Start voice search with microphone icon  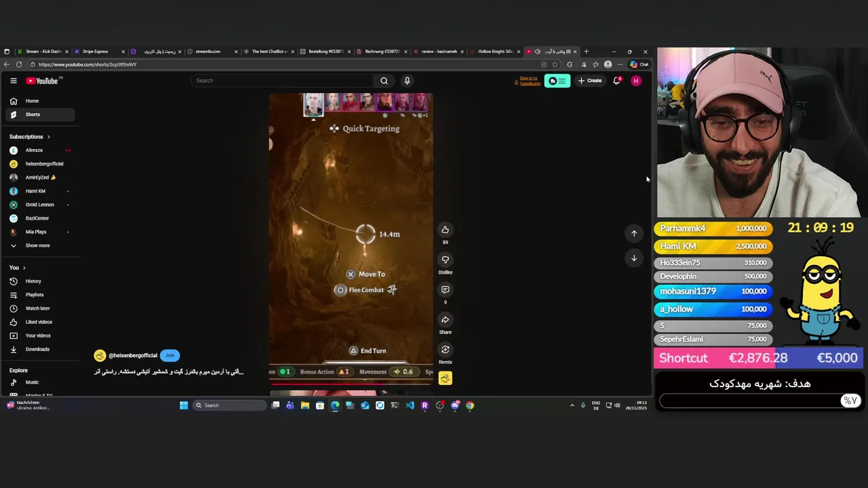[x=407, y=81]
